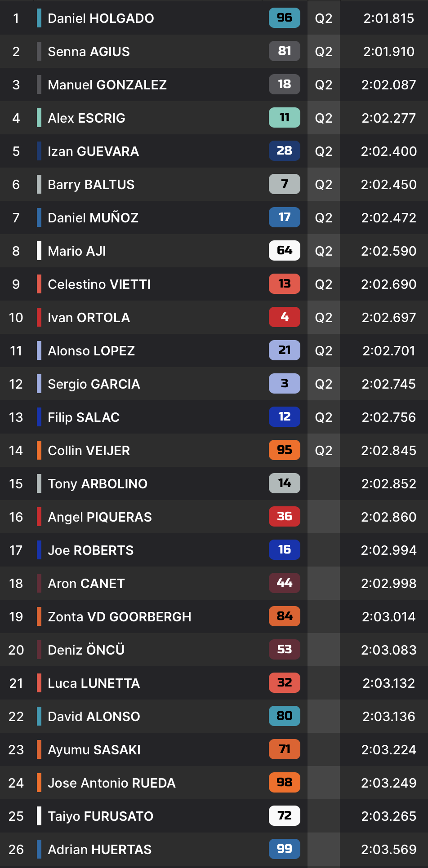Open rider Manuel GONZALEZ

pyautogui.click(x=107, y=85)
